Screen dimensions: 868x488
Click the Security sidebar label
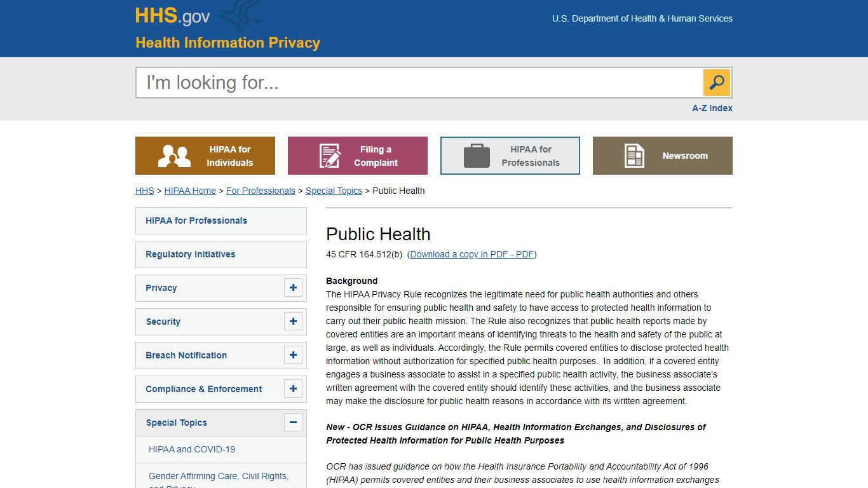[163, 322]
